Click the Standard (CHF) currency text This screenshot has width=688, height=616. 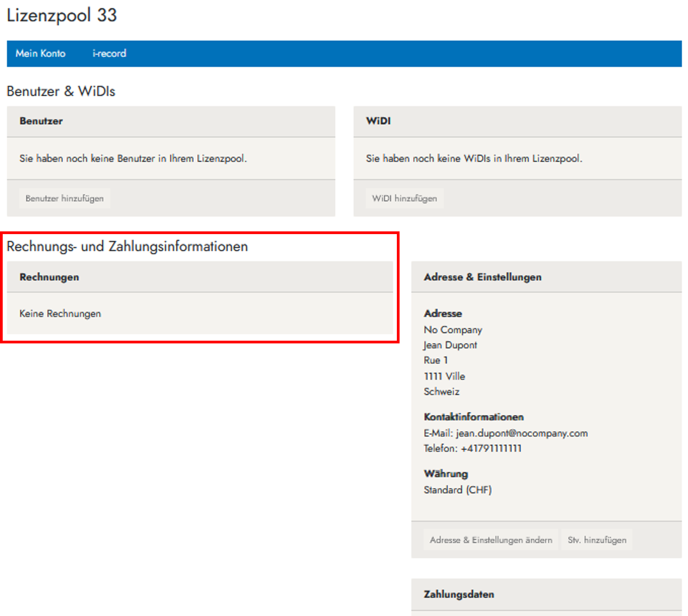(457, 490)
